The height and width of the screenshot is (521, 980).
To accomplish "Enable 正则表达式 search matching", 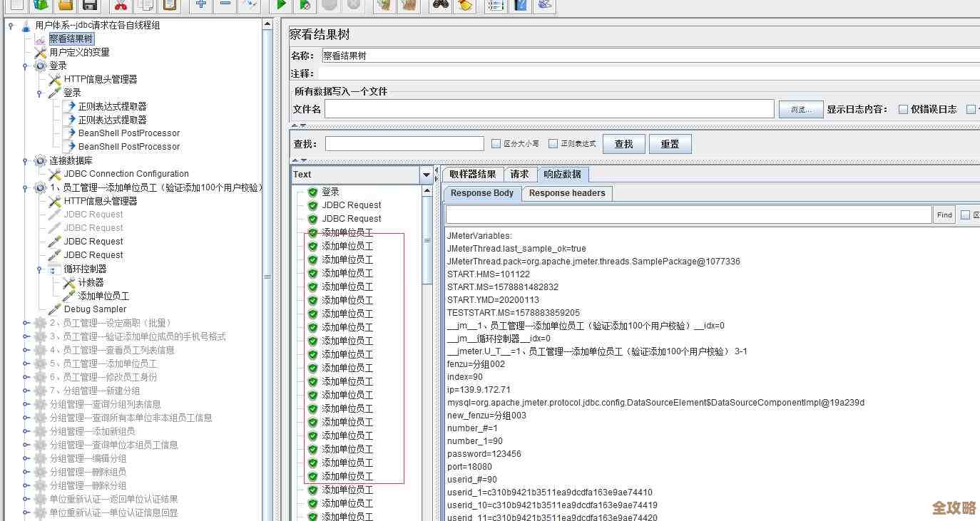I will point(551,143).
